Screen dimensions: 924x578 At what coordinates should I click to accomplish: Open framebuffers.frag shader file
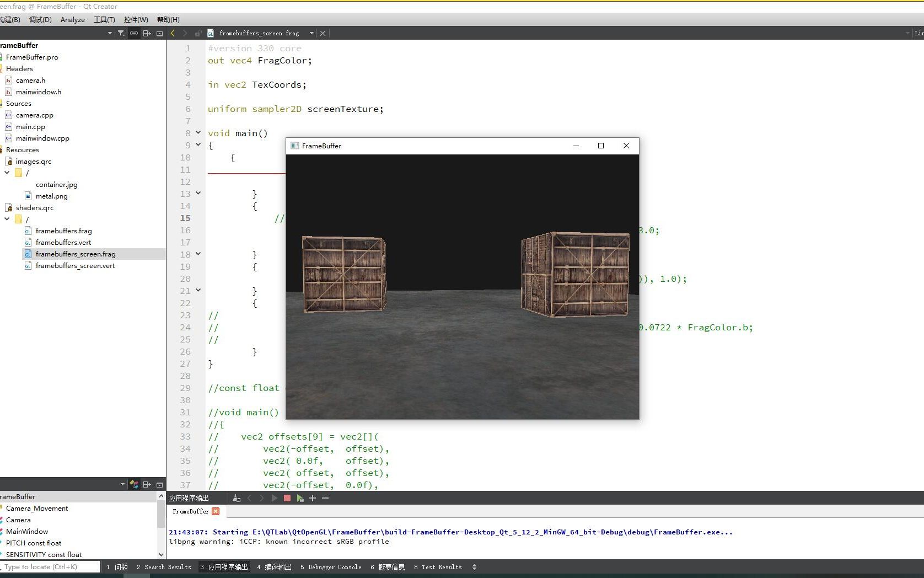coord(64,231)
